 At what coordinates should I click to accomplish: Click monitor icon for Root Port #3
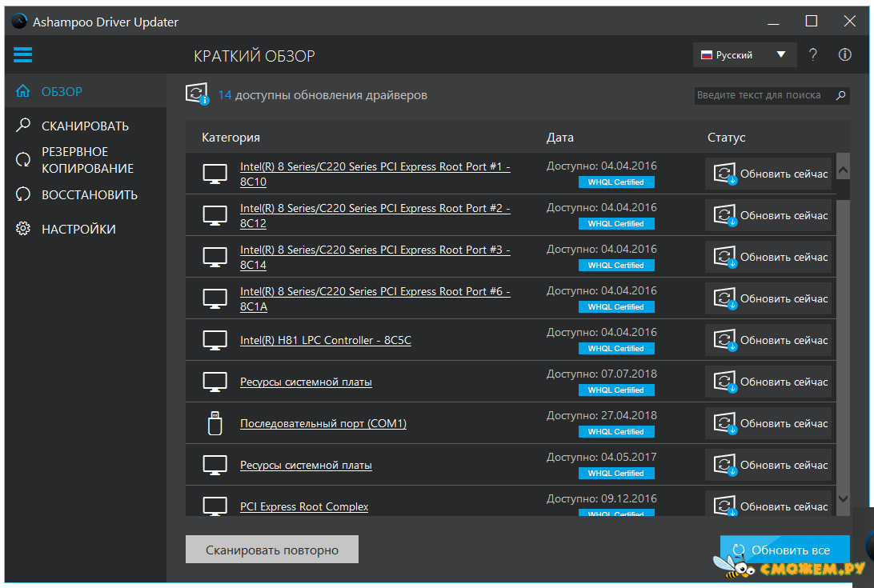[214, 257]
